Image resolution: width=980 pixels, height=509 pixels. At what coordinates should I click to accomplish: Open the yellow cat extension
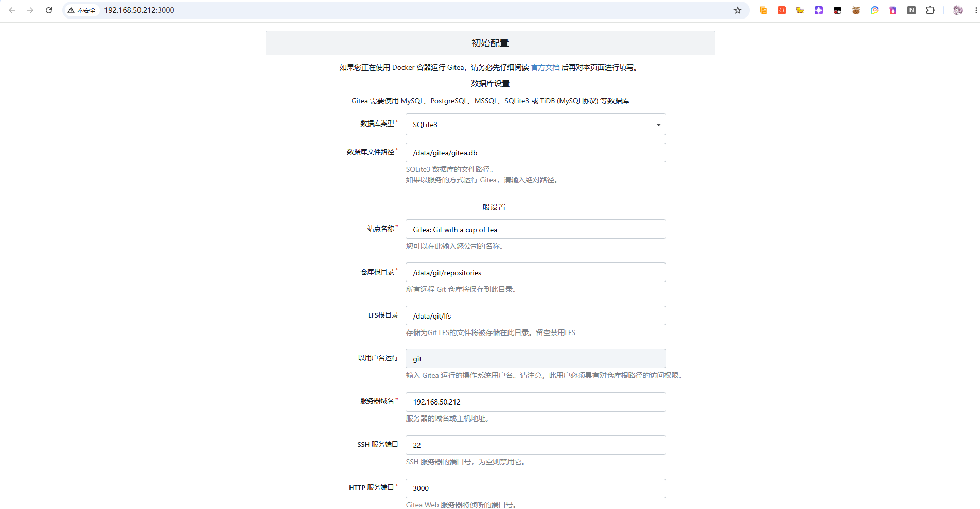tap(800, 10)
